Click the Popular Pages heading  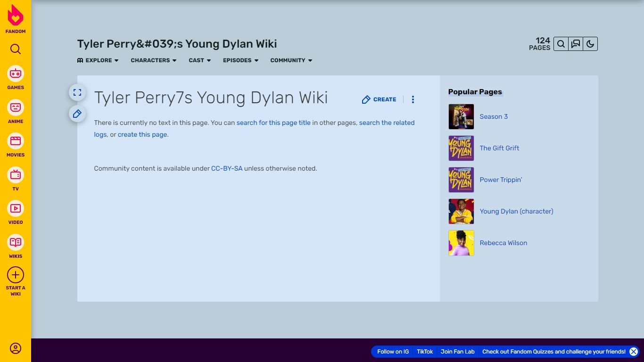475,92
